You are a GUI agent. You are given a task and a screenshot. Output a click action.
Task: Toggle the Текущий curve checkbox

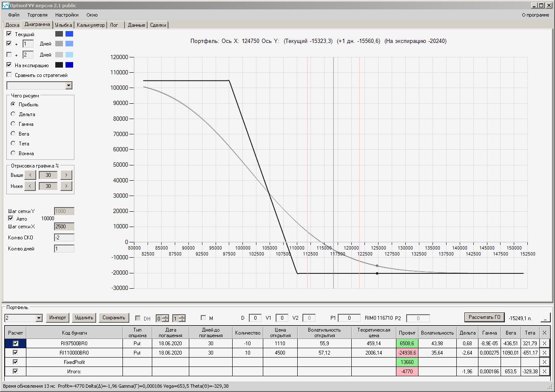pos(9,34)
